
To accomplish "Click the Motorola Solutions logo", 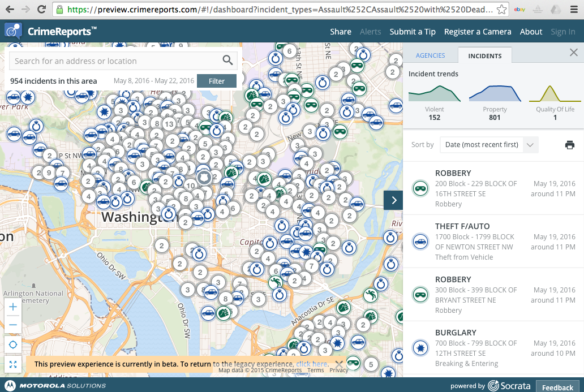I will coord(55,385).
